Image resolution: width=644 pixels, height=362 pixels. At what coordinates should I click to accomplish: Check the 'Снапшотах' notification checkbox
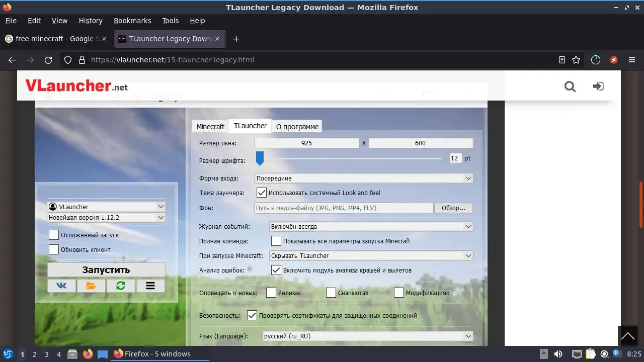(x=331, y=293)
